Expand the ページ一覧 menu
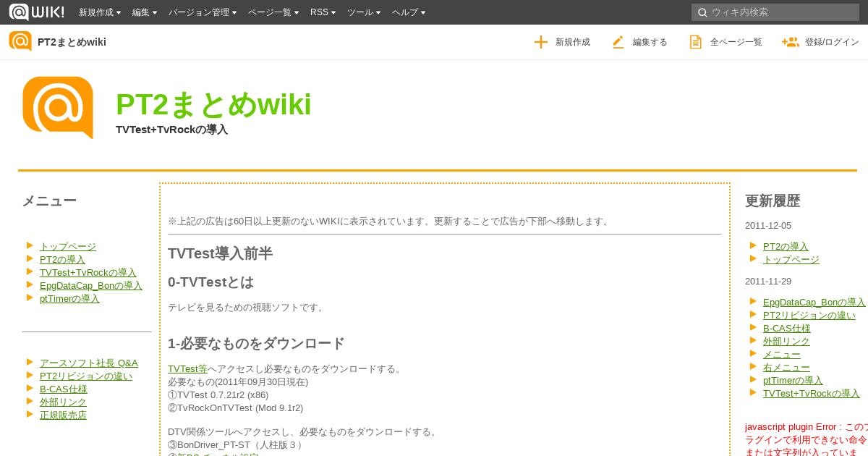This screenshot has height=456, width=868. [273, 12]
